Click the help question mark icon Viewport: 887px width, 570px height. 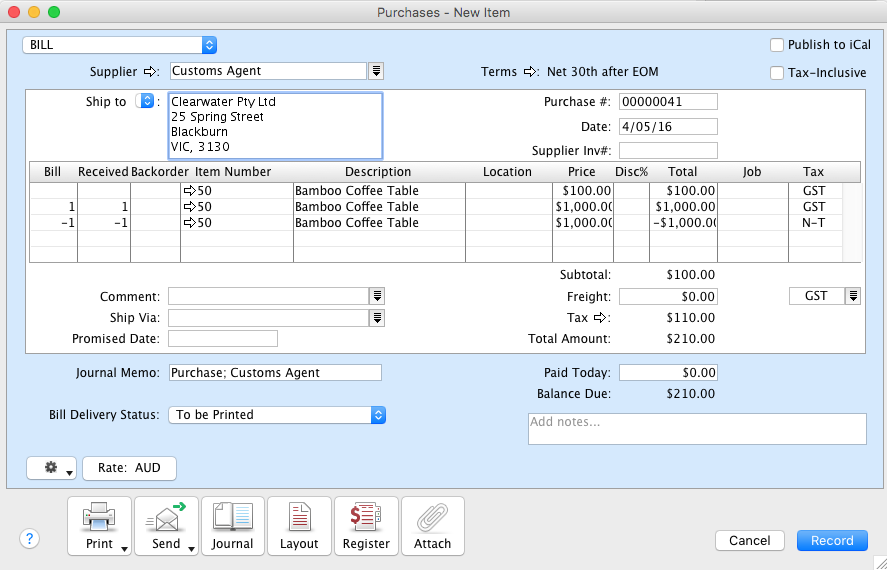click(29, 539)
